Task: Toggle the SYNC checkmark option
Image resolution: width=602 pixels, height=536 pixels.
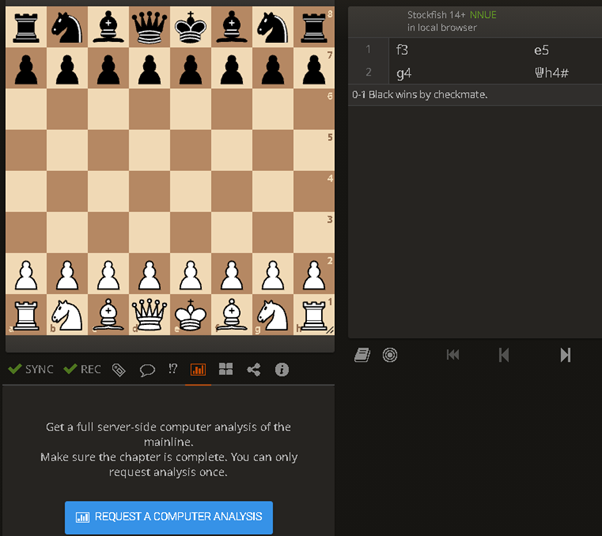Action: pyautogui.click(x=31, y=369)
